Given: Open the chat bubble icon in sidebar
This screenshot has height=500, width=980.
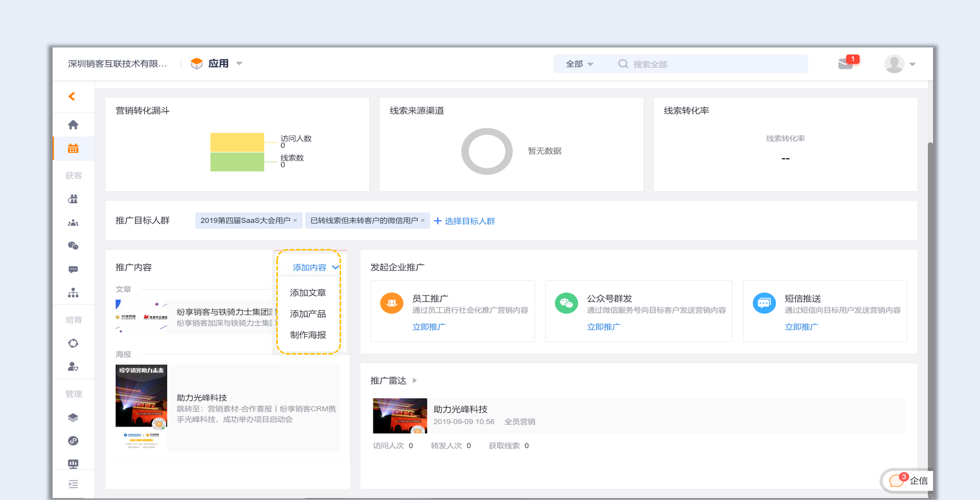Looking at the screenshot, I should click(73, 269).
